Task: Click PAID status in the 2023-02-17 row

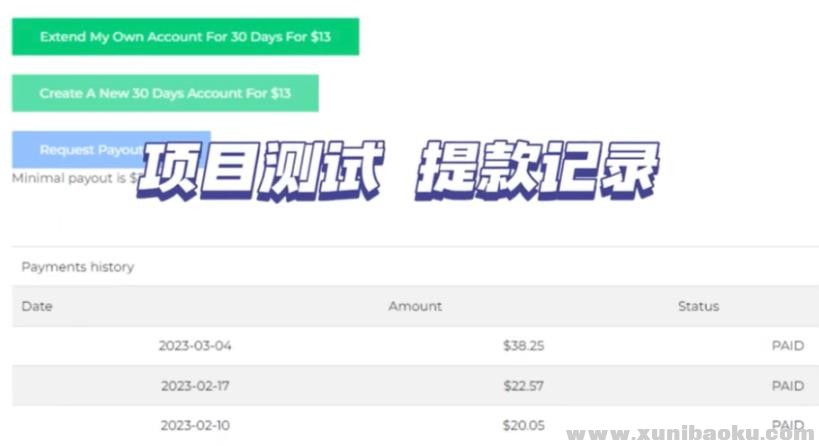Action: click(x=788, y=385)
